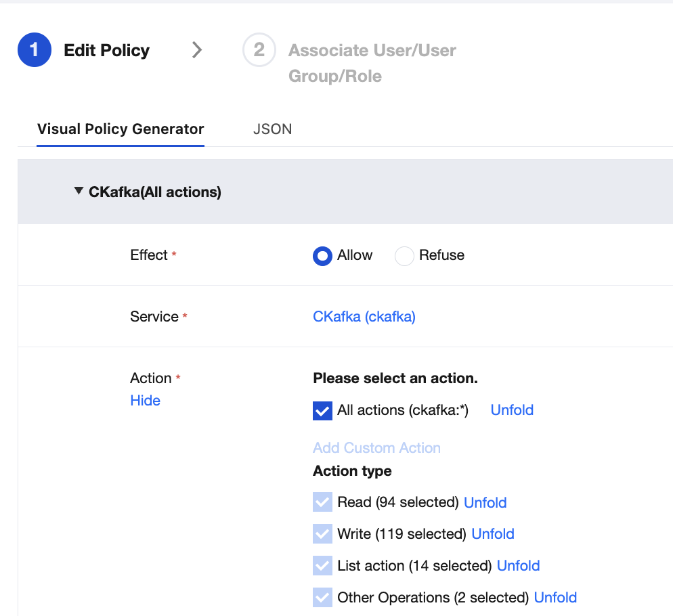Click the Hide link under Action
This screenshot has height=616, width=673.
click(x=145, y=401)
